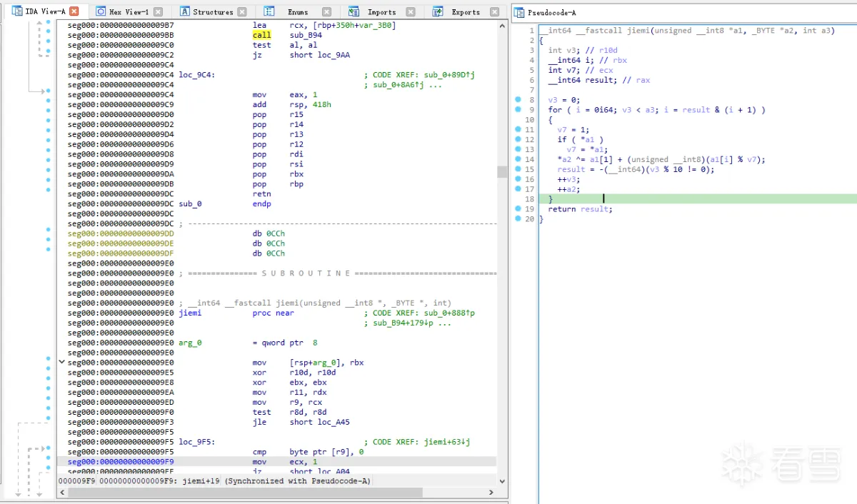Toggle breakpoint on pseudocode line 8

click(x=519, y=100)
